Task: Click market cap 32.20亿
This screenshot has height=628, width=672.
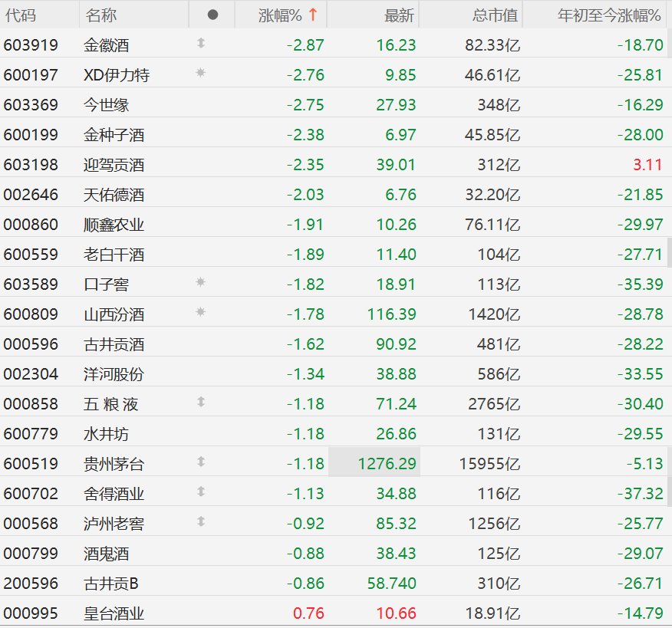Action: point(492,195)
